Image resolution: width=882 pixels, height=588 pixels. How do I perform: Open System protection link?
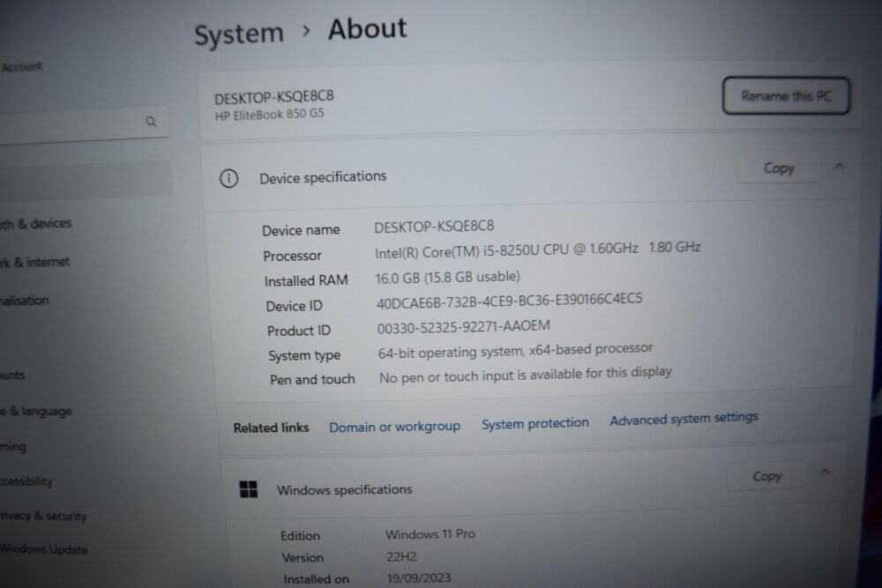(x=535, y=423)
